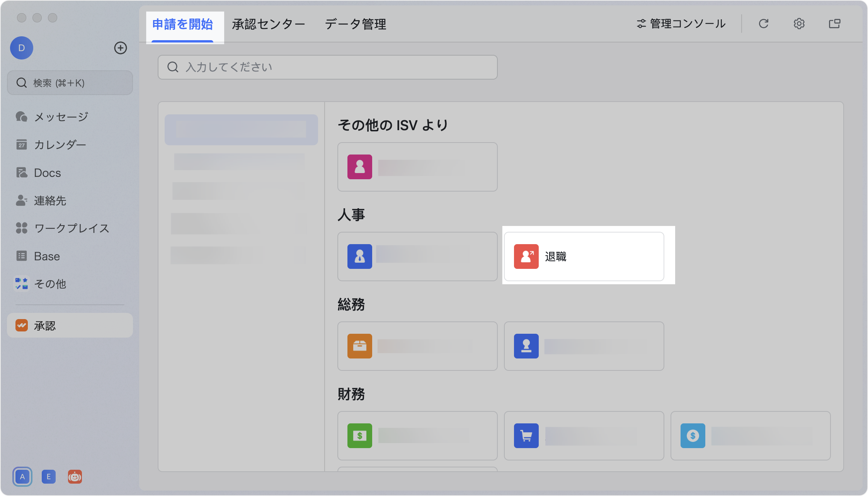Open the 申請を開始 tab

click(x=182, y=24)
